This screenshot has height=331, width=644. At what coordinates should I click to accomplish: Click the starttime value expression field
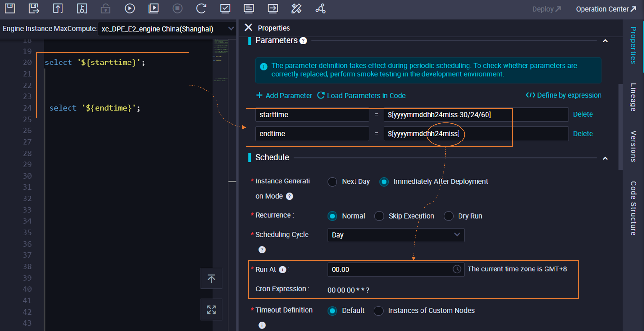(x=476, y=115)
